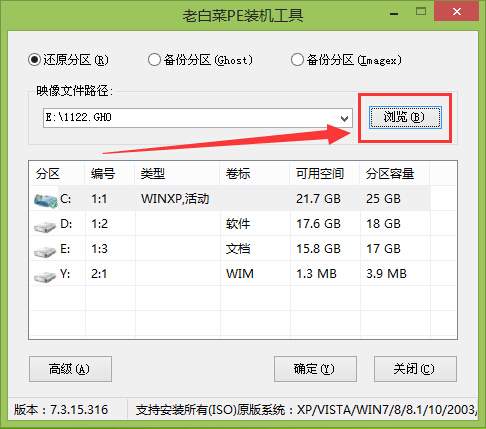Click the partition number 2:1 cell
The image size is (486, 429).
point(99,274)
